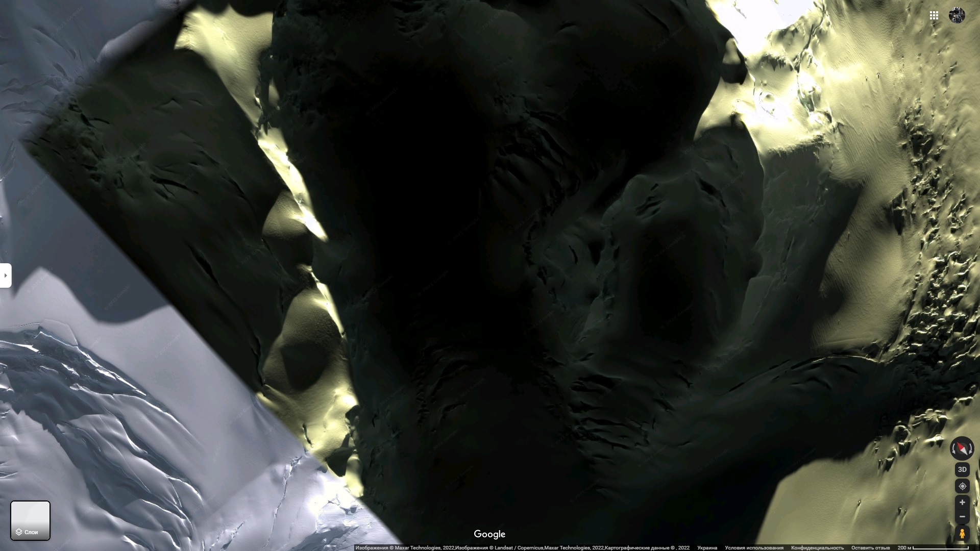Show your location with the target icon

pyautogui.click(x=962, y=486)
